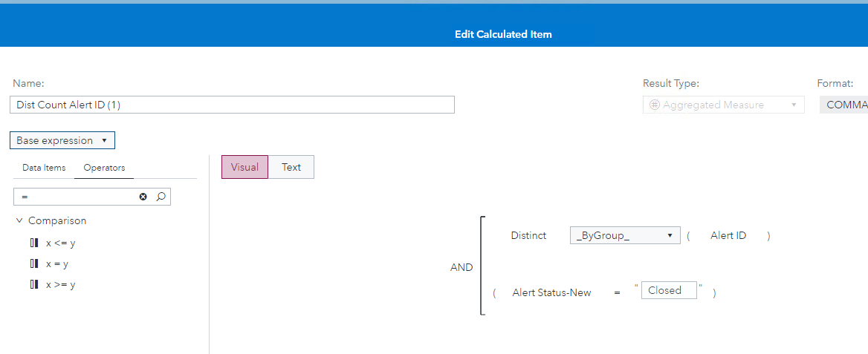Switch to Visual editor mode
This screenshot has height=354, width=868.
[x=244, y=167]
